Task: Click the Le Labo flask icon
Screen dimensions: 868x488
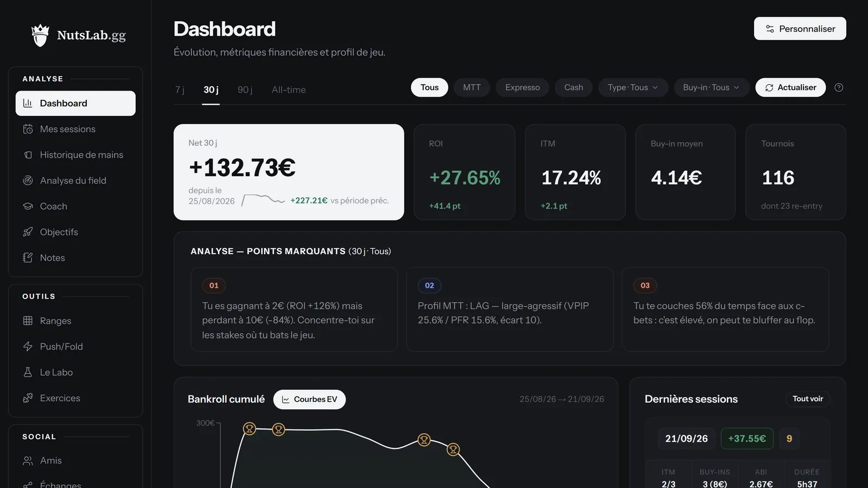Action: click(x=28, y=372)
